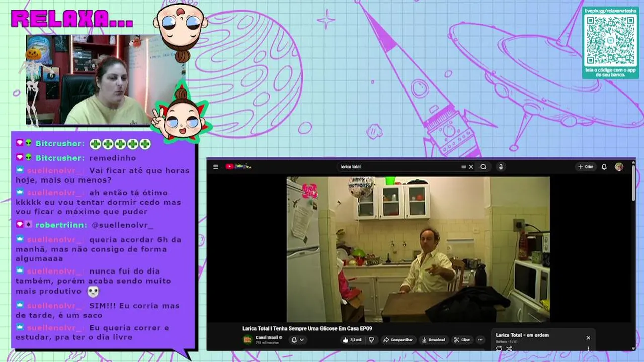This screenshot has width=644, height=362.
Task: Click the '@suellenolvr_' mention by robertriinn
Action: tap(122, 225)
